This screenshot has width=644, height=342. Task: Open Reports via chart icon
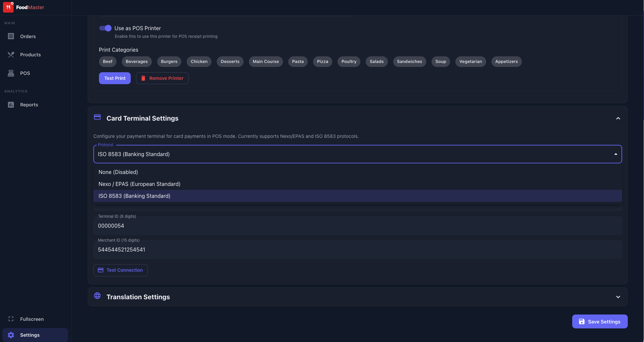coord(11,105)
